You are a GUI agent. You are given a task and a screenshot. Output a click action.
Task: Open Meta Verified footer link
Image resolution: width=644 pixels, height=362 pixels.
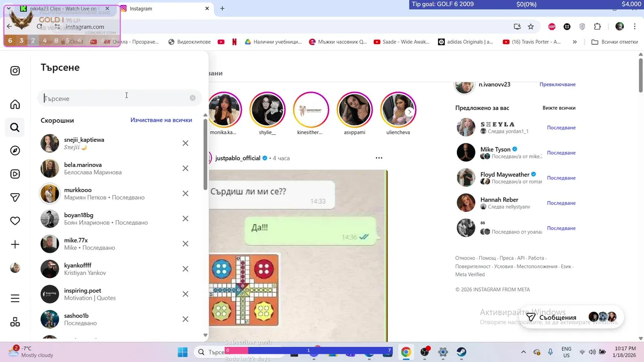470,275
